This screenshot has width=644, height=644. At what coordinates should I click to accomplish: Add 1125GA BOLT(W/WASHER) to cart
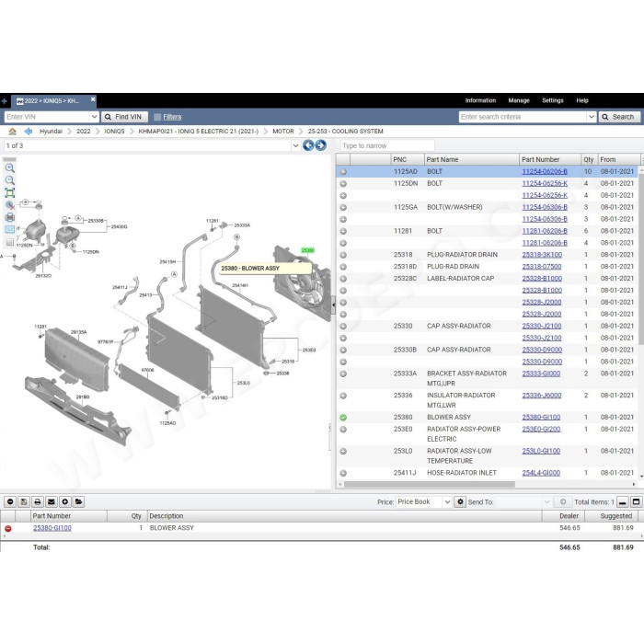(x=343, y=207)
